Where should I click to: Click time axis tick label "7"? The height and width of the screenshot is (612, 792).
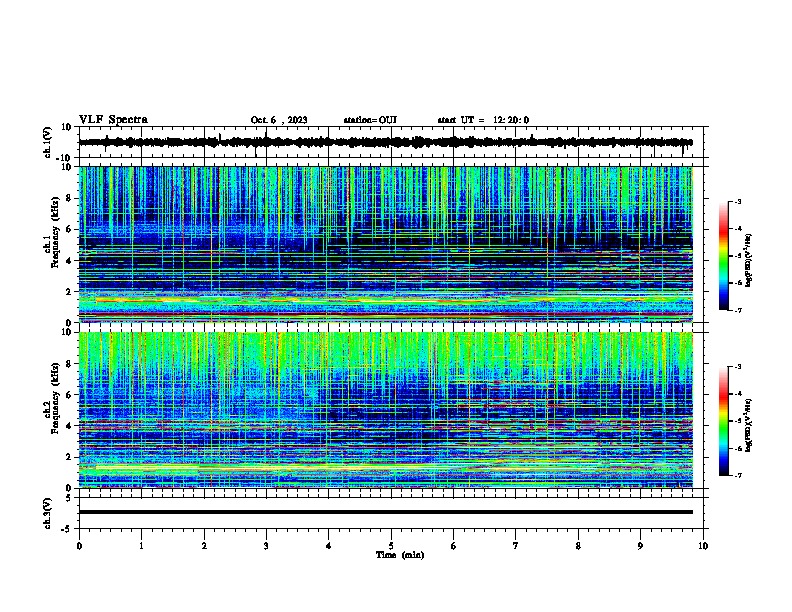tap(516, 546)
